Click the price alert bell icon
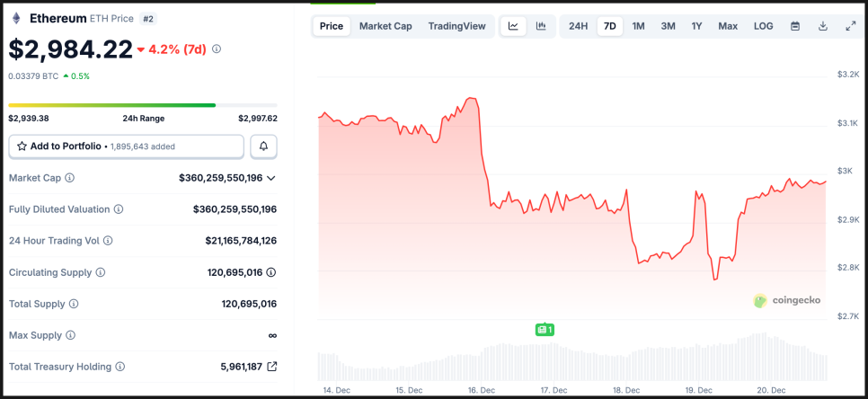 coord(264,146)
